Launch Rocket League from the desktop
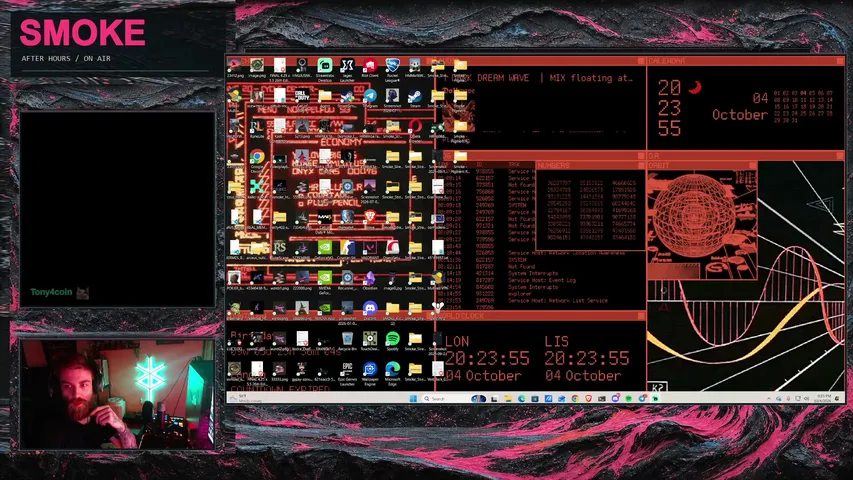 tap(393, 69)
